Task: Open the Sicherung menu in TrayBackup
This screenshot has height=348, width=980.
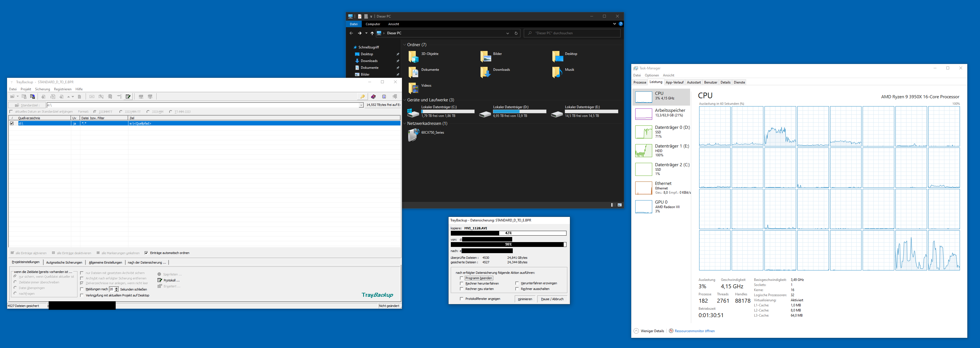Action: (42, 89)
